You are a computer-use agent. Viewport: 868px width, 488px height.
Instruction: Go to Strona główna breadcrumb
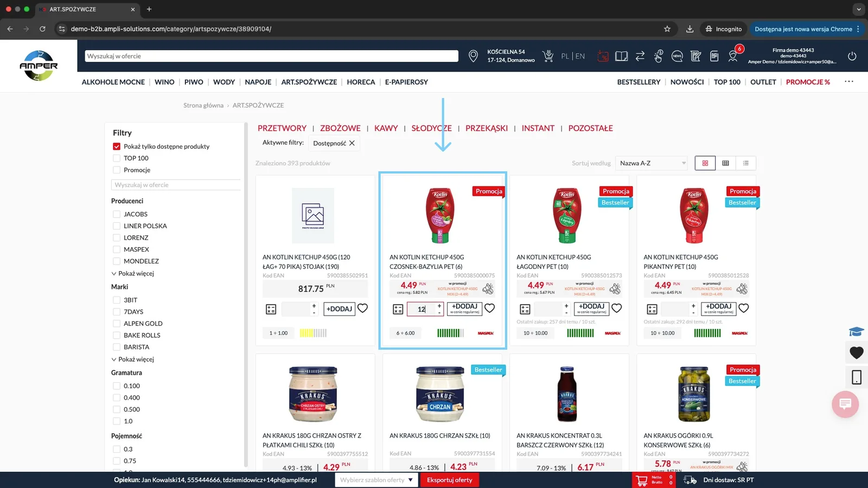203,105
